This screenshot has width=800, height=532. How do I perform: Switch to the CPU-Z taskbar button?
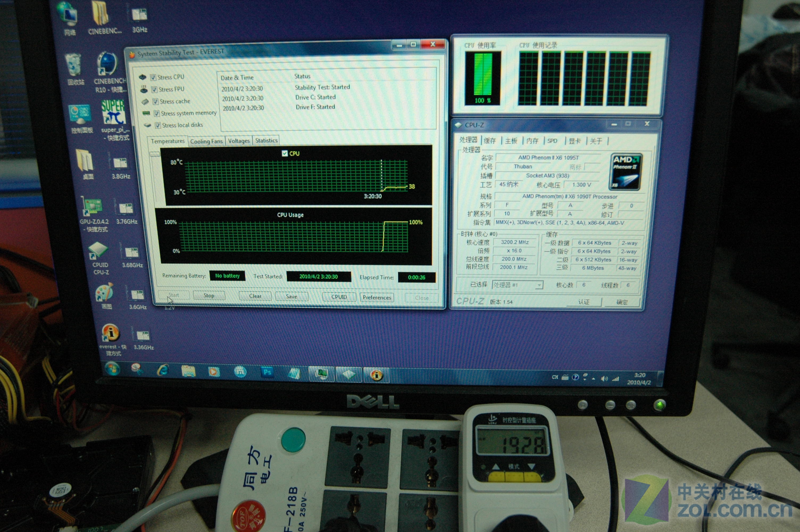click(x=349, y=375)
